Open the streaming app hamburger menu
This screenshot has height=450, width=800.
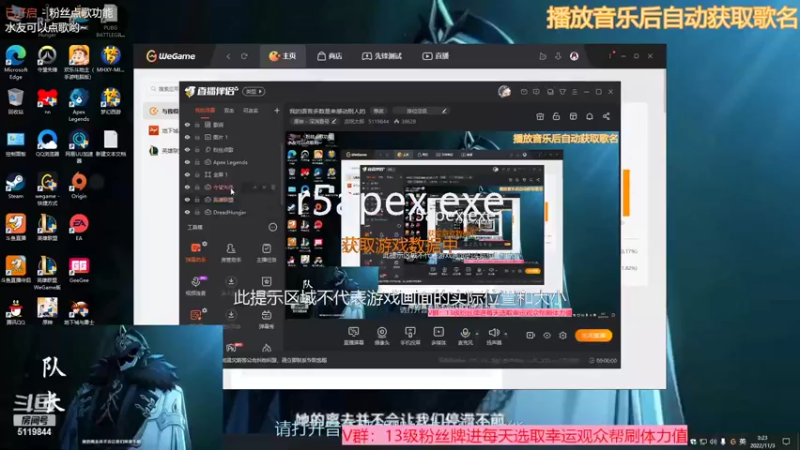574,92
